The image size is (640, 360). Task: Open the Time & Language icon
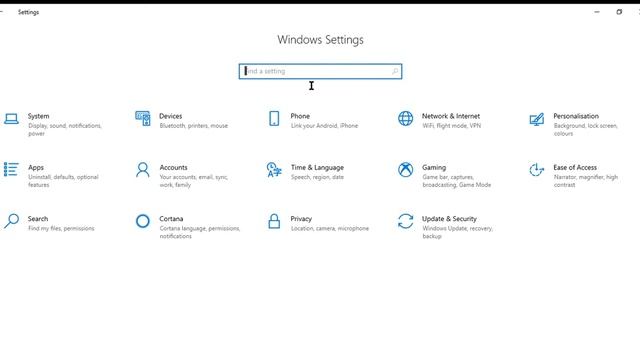[x=274, y=170]
